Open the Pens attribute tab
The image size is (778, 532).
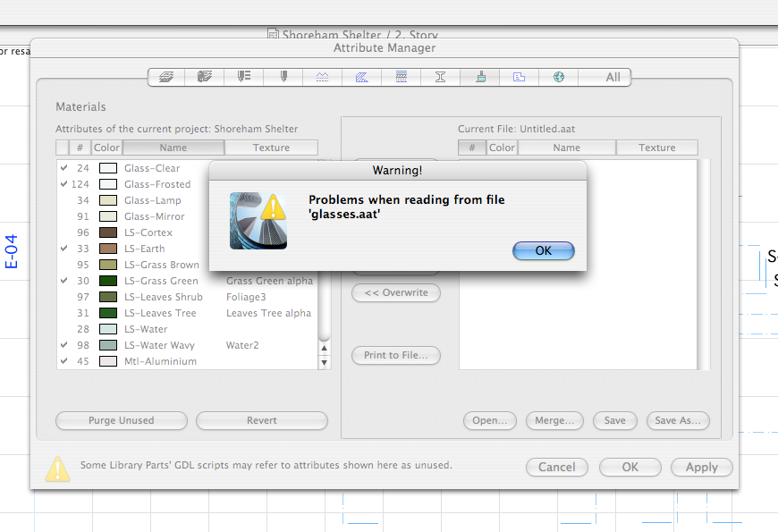click(283, 77)
